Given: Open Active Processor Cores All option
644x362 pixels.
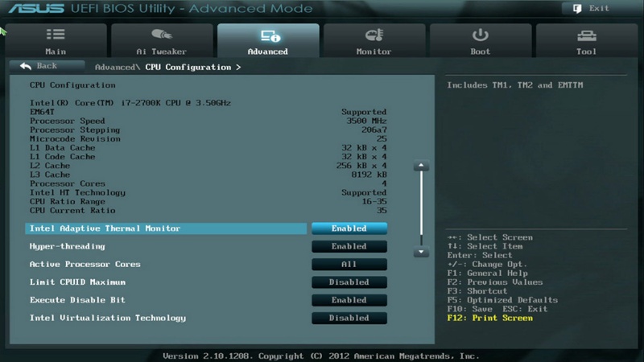Looking at the screenshot, I should tap(349, 265).
